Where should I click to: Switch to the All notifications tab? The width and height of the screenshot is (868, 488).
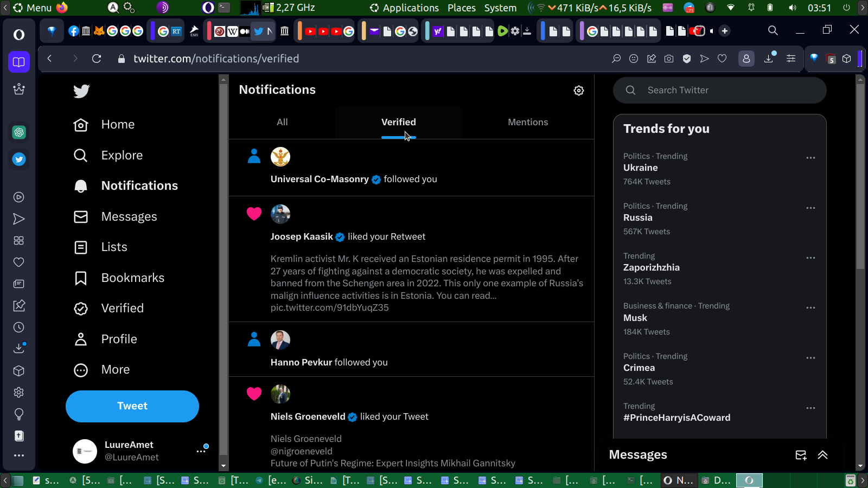pos(282,123)
